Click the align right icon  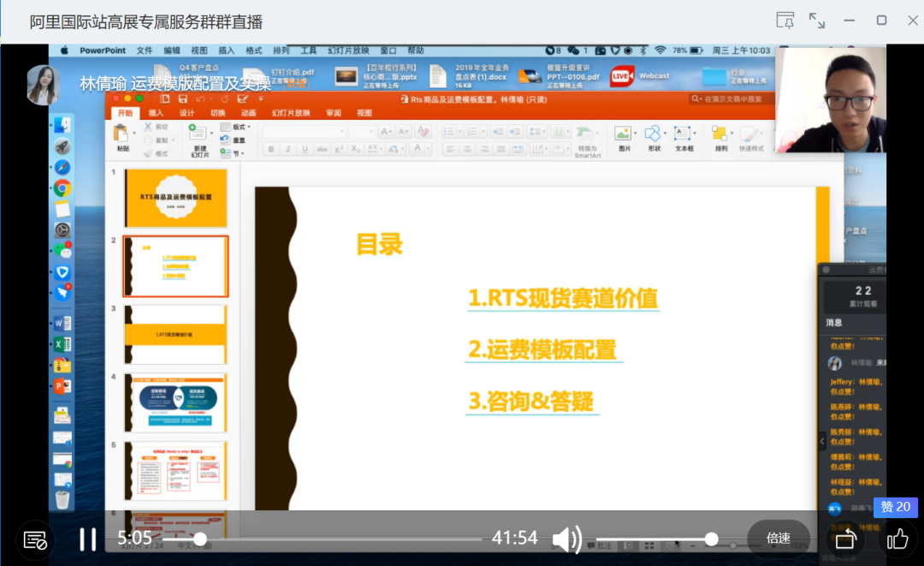[483, 149]
